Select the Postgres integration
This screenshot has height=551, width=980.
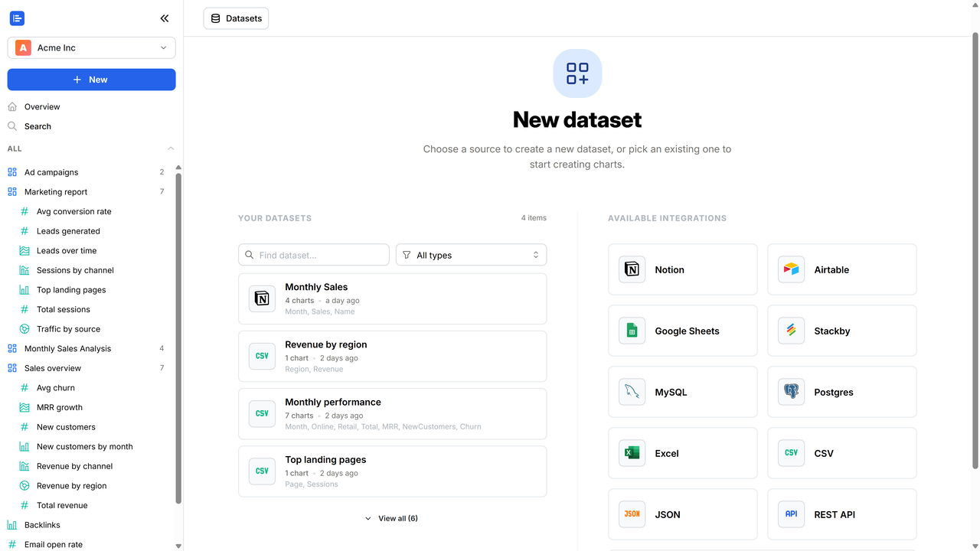842,392
